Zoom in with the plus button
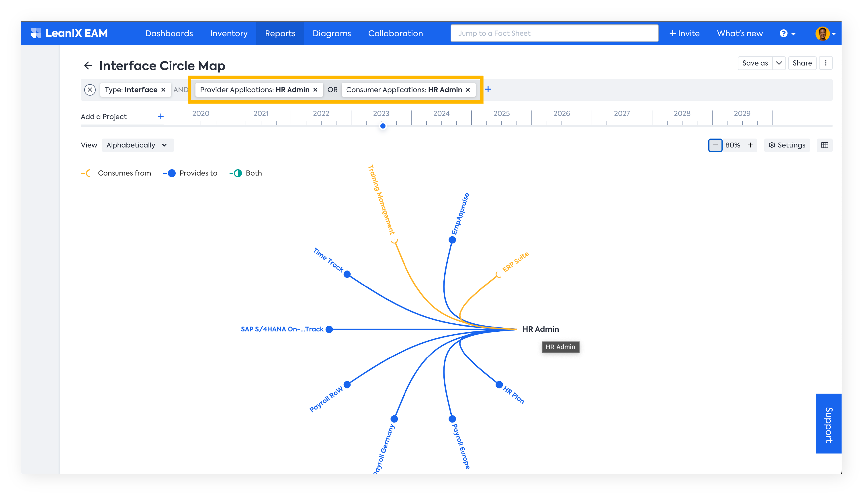Image resolution: width=868 pixels, height=500 pixels. pyautogui.click(x=750, y=145)
